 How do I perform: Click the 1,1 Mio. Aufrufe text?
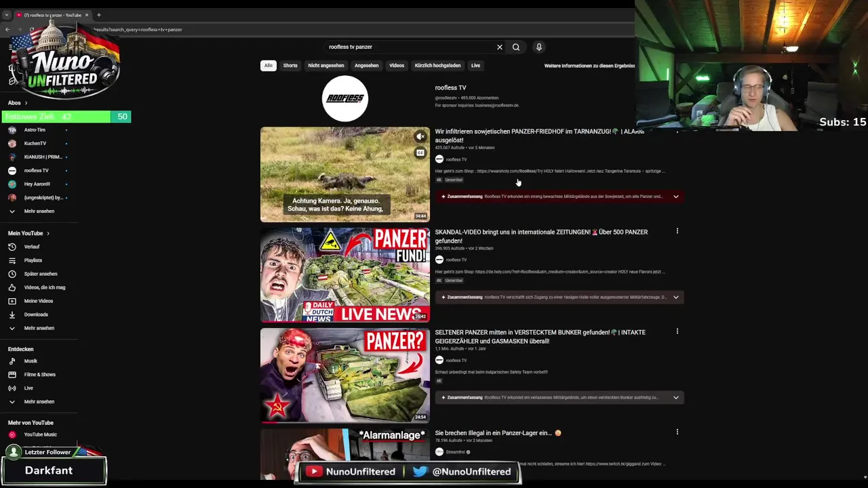coord(449,348)
